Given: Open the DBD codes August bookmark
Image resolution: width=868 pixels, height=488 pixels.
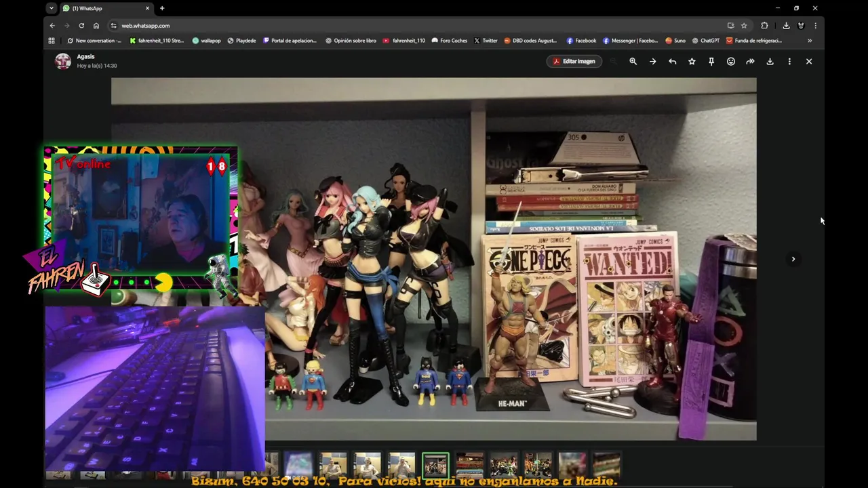Looking at the screenshot, I should (x=530, y=41).
